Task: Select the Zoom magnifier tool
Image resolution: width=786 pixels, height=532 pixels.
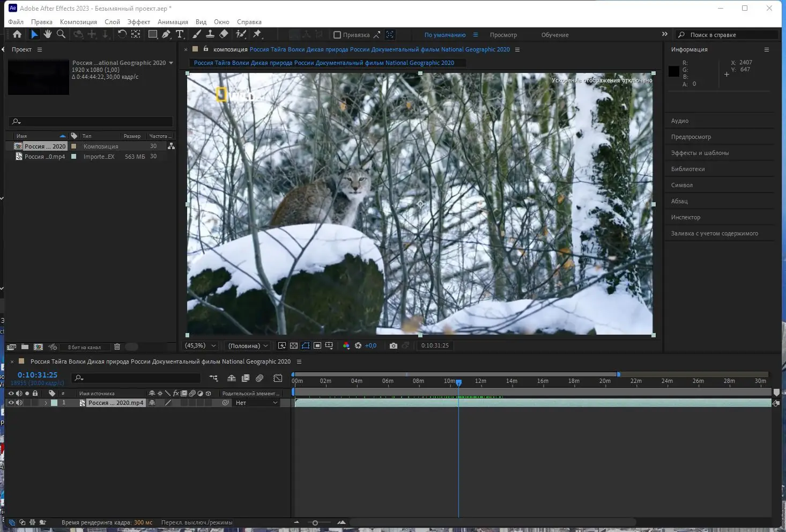Action: 61,34
